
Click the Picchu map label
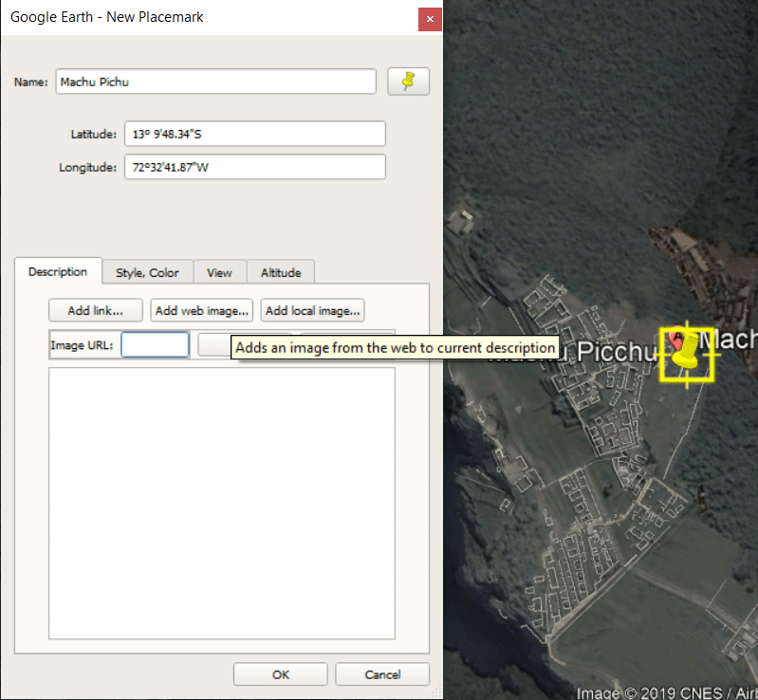[618, 352]
